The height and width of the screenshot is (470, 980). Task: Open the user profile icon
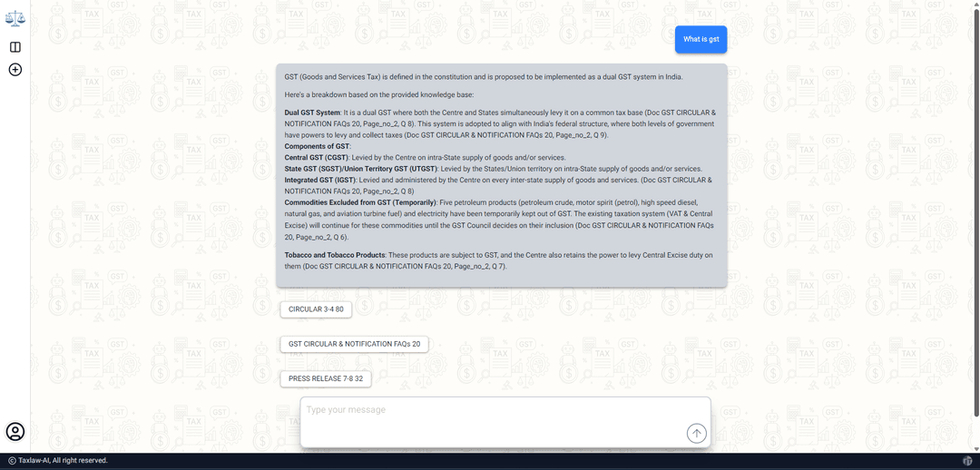pos(15,431)
